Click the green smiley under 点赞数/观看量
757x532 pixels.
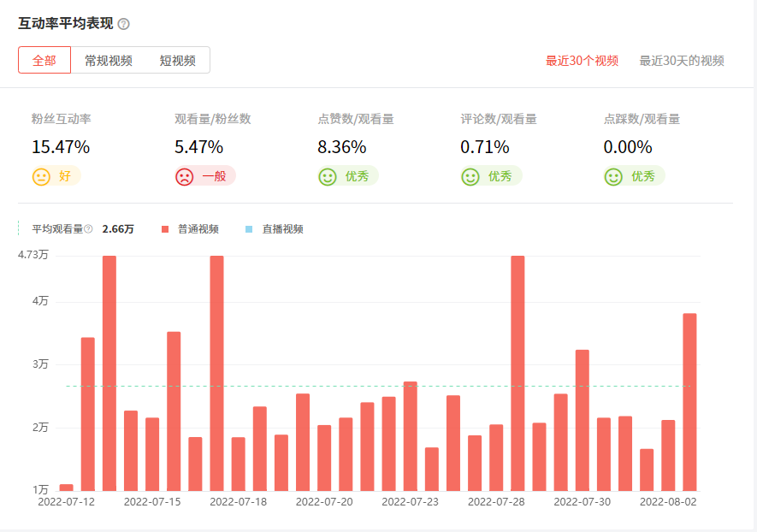[x=327, y=177]
